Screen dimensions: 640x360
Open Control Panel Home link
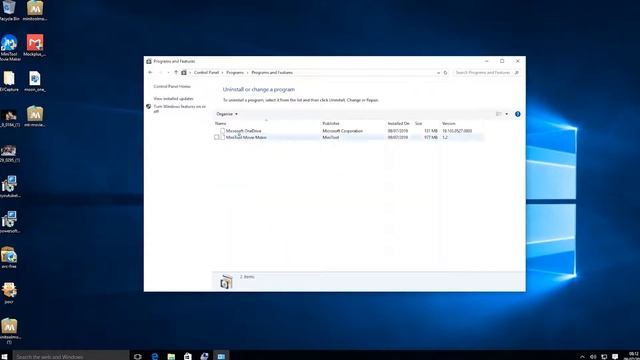(172, 87)
